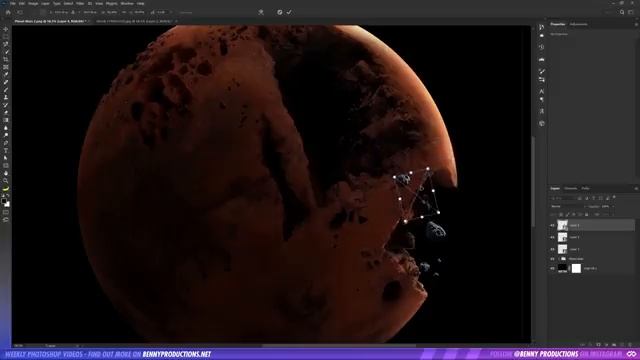The image size is (640, 360).
Task: Select the Clone Stamp tool
Action: [6, 98]
